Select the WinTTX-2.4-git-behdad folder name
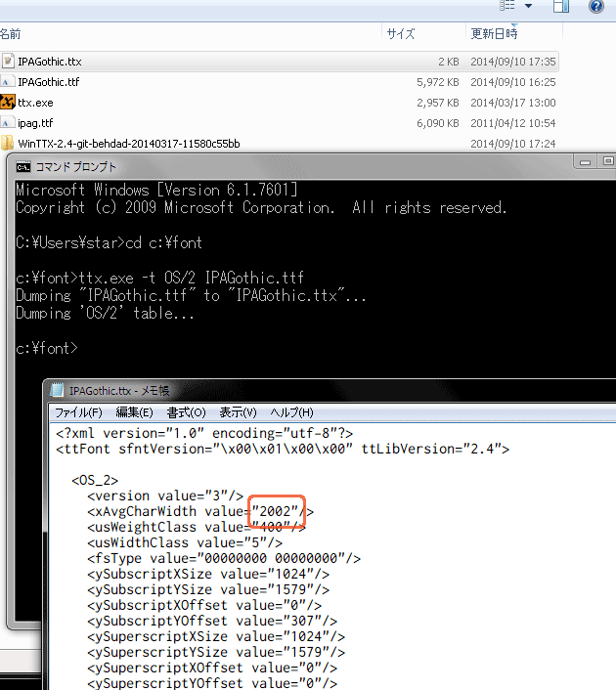The height and width of the screenshot is (690, 616). [129, 144]
